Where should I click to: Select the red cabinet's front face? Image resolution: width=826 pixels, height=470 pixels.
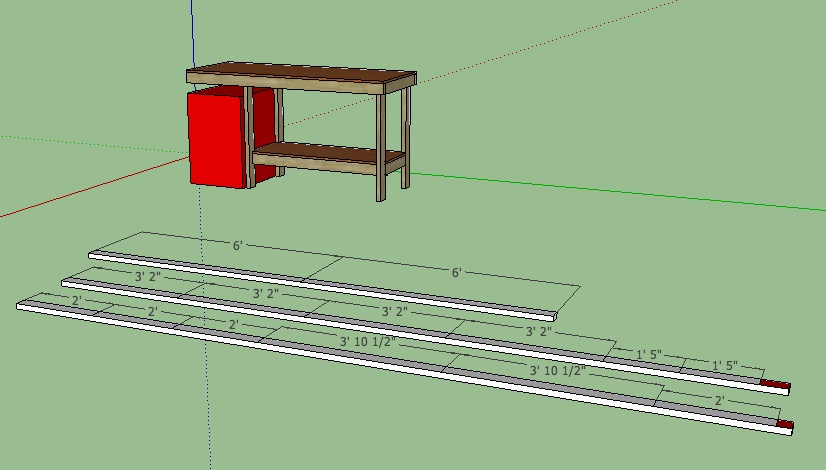[215, 137]
